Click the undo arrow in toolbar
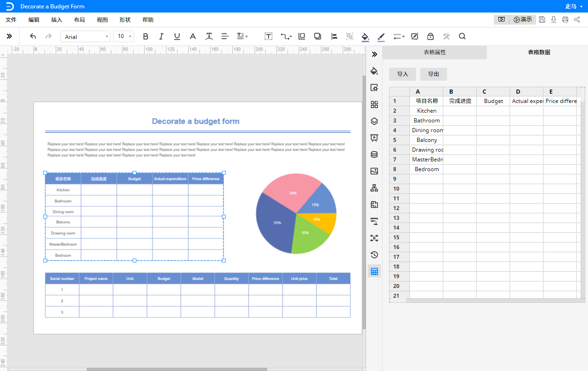588x371 pixels. (x=33, y=36)
